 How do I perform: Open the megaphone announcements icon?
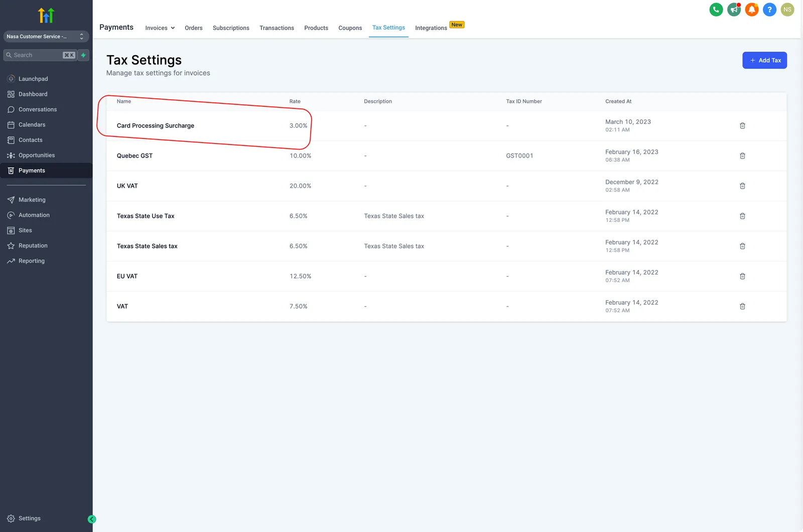[x=734, y=10]
